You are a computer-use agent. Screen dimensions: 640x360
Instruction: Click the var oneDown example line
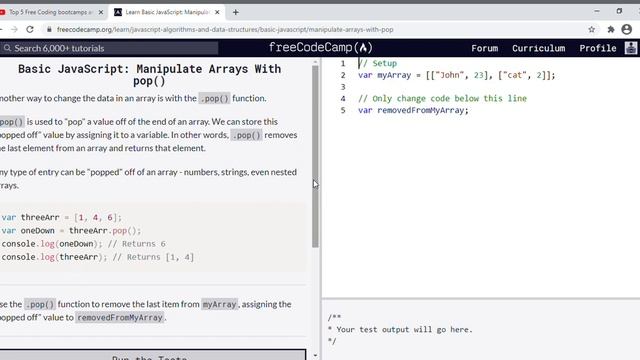tap(71, 231)
